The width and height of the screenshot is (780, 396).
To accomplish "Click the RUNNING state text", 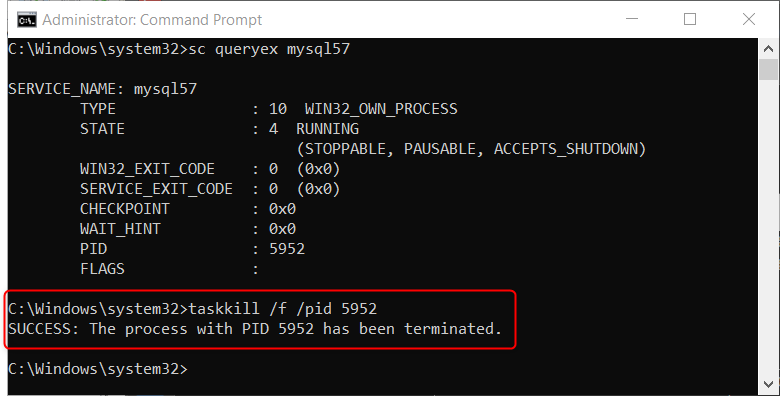I will click(x=327, y=129).
